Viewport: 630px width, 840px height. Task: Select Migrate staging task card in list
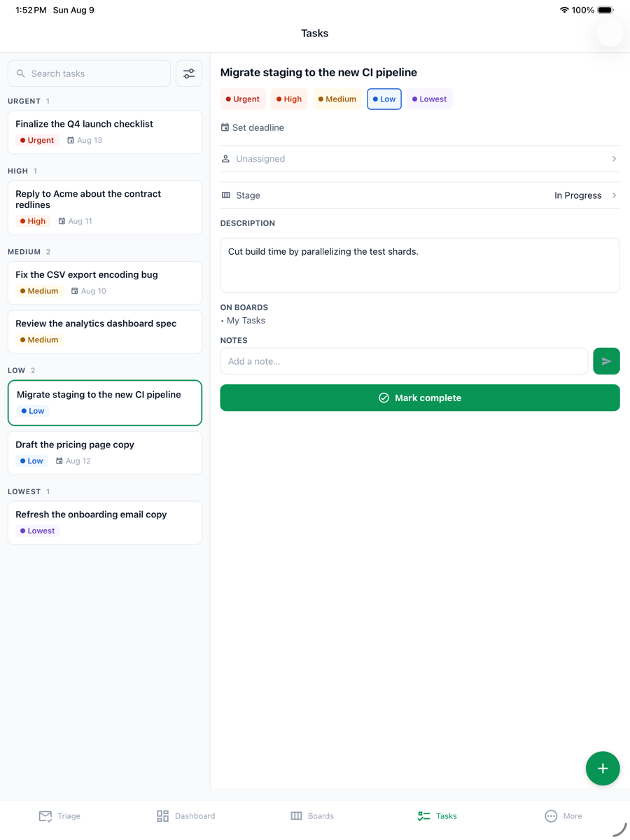tap(105, 403)
